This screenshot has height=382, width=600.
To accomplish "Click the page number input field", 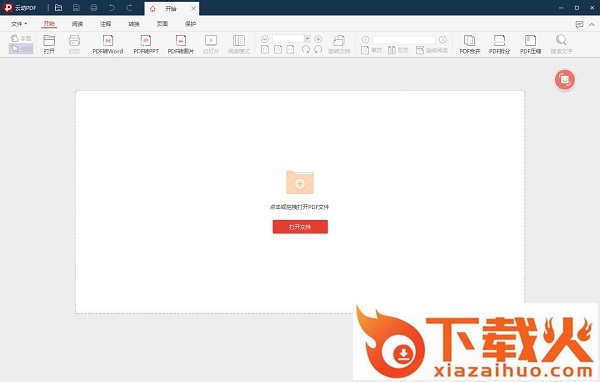I will tap(404, 39).
